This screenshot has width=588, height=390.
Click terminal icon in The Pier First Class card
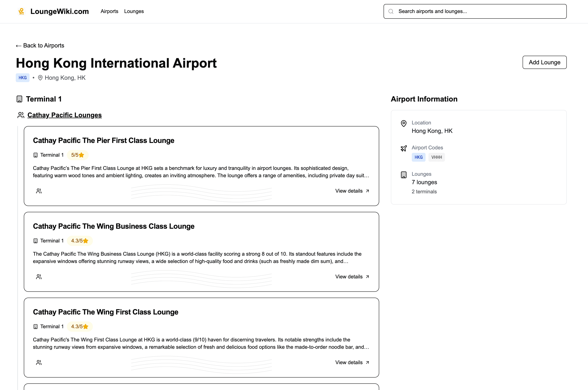(36, 155)
